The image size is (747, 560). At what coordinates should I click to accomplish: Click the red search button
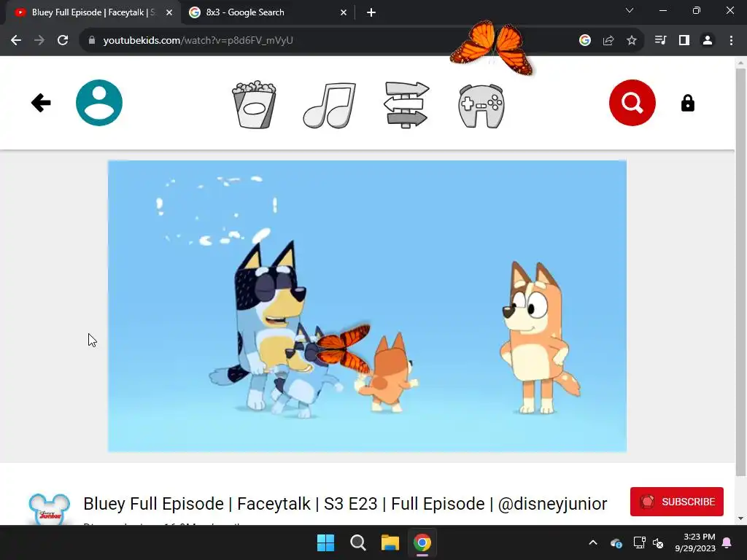pyautogui.click(x=632, y=103)
